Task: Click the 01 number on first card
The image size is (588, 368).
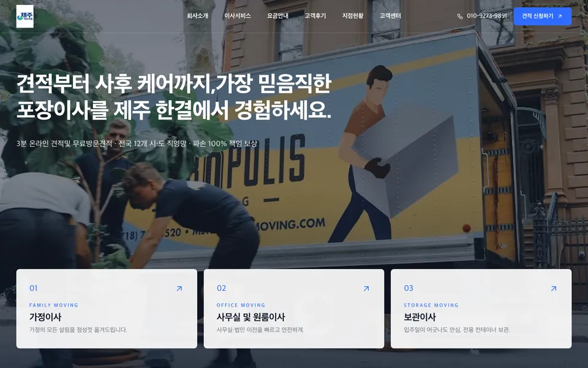Action: pos(33,288)
